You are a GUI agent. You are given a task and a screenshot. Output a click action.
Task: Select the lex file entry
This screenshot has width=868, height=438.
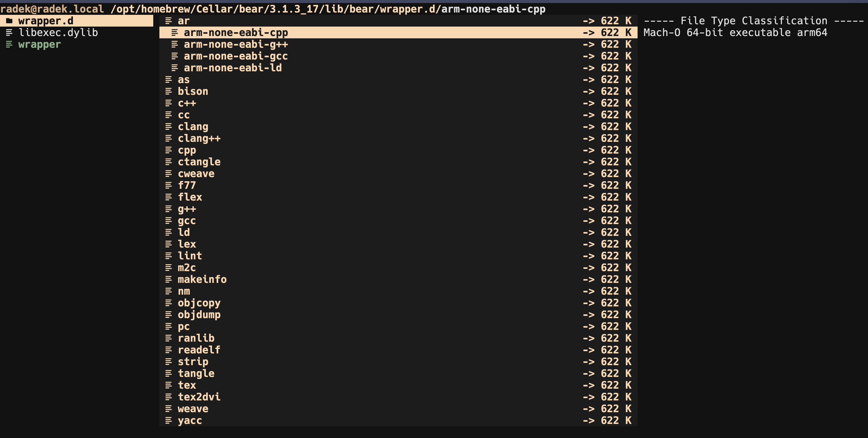point(187,244)
